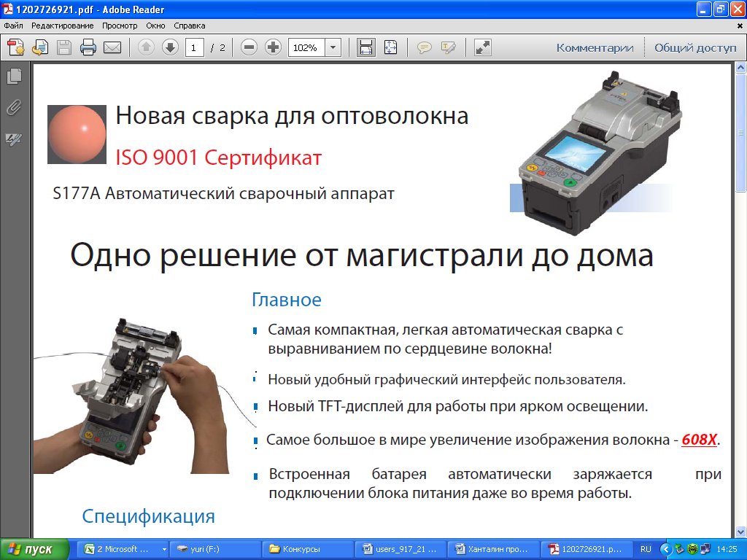Zoom out with the minus button
Viewport: 747px width, 560px height.
point(249,48)
